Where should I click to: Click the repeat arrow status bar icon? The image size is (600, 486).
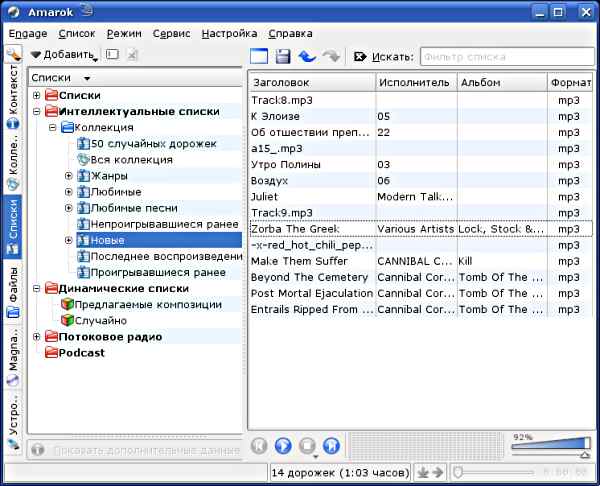click(x=437, y=473)
